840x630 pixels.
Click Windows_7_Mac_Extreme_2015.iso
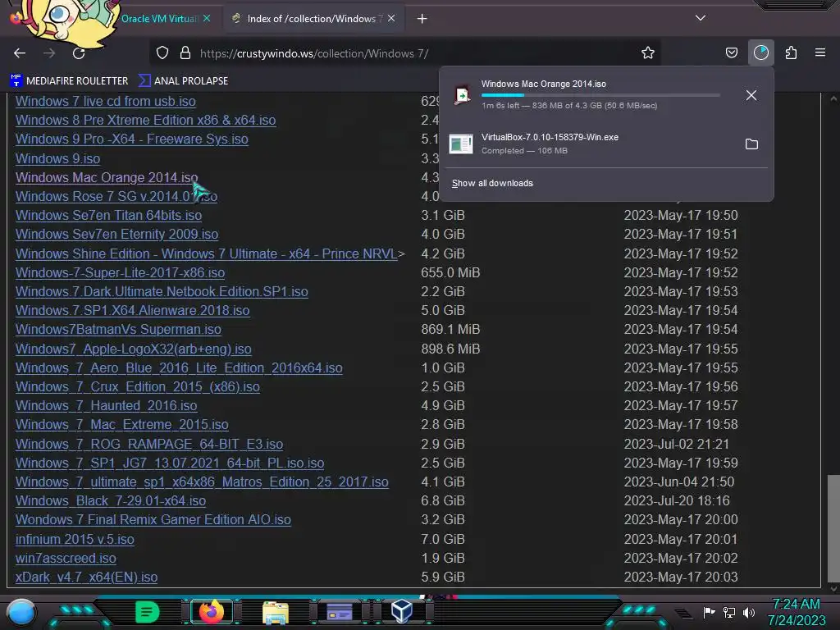[x=122, y=424]
